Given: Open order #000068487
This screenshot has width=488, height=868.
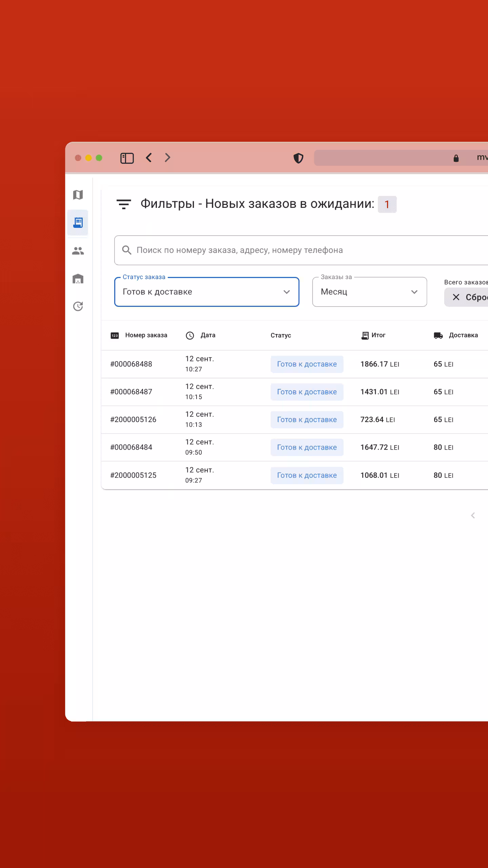Looking at the screenshot, I should (x=131, y=392).
